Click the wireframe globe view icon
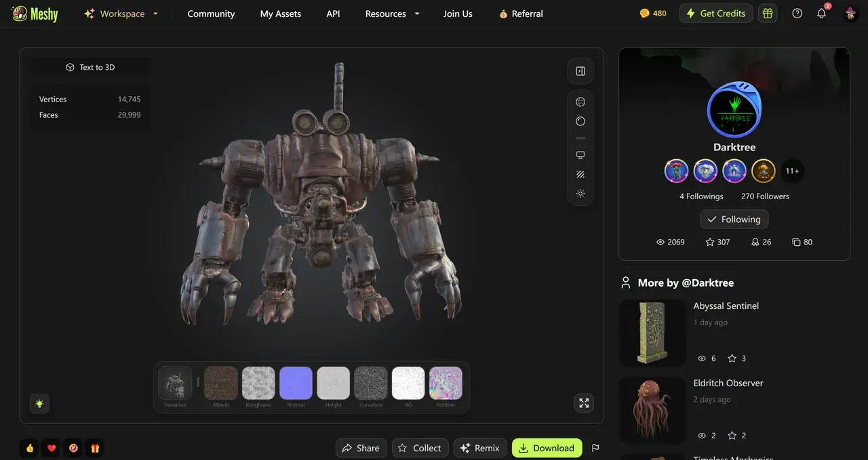The height and width of the screenshot is (460, 868). (580, 102)
